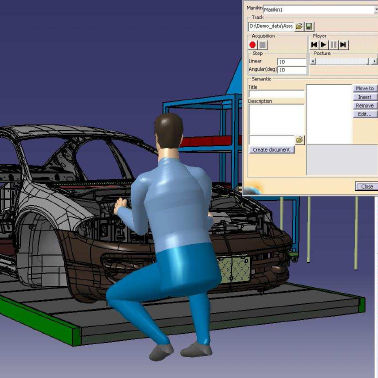The width and height of the screenshot is (378, 378).
Task: Click the Posture slider right arrow
Action: [374, 61]
